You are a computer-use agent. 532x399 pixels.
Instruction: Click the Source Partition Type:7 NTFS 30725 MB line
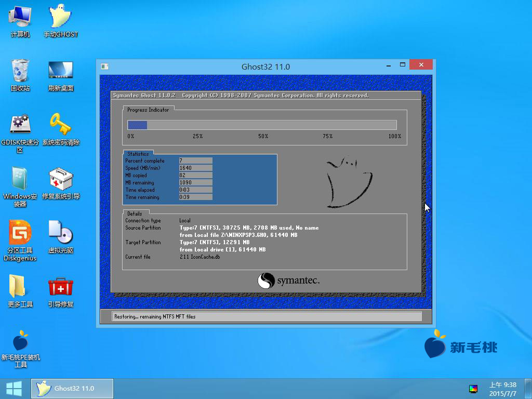point(249,228)
